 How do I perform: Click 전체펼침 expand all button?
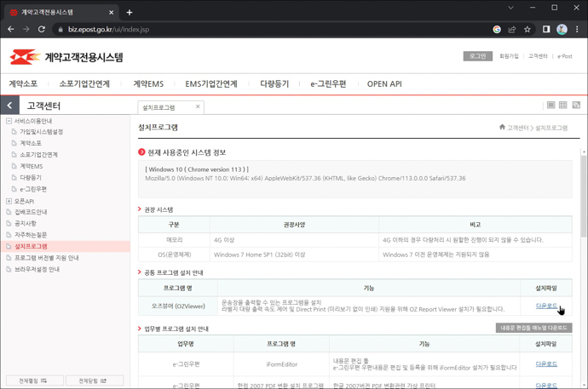[x=35, y=380]
